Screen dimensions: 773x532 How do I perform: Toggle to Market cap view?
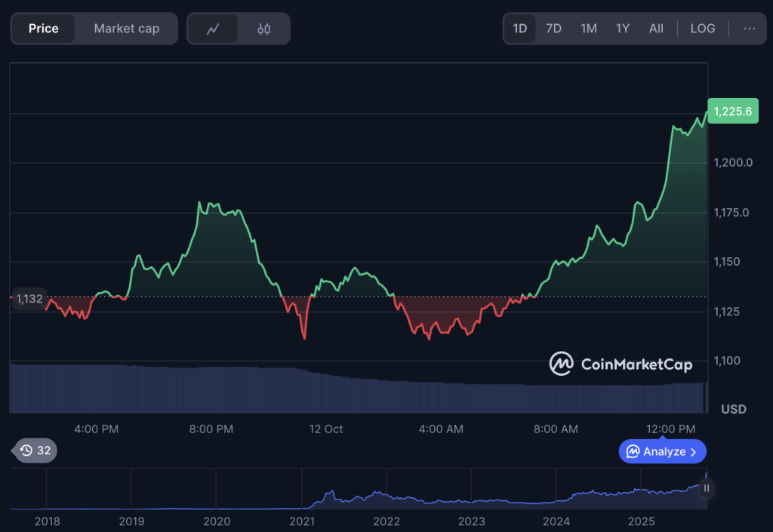point(125,28)
